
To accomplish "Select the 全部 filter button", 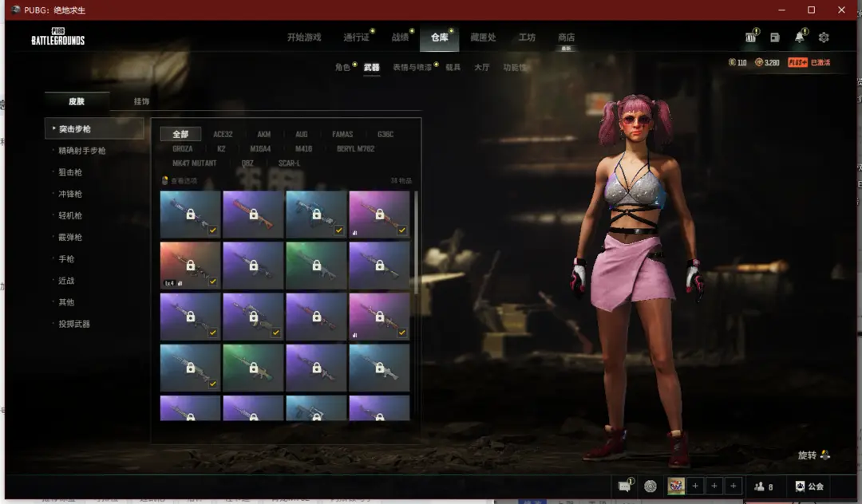I will 181,134.
